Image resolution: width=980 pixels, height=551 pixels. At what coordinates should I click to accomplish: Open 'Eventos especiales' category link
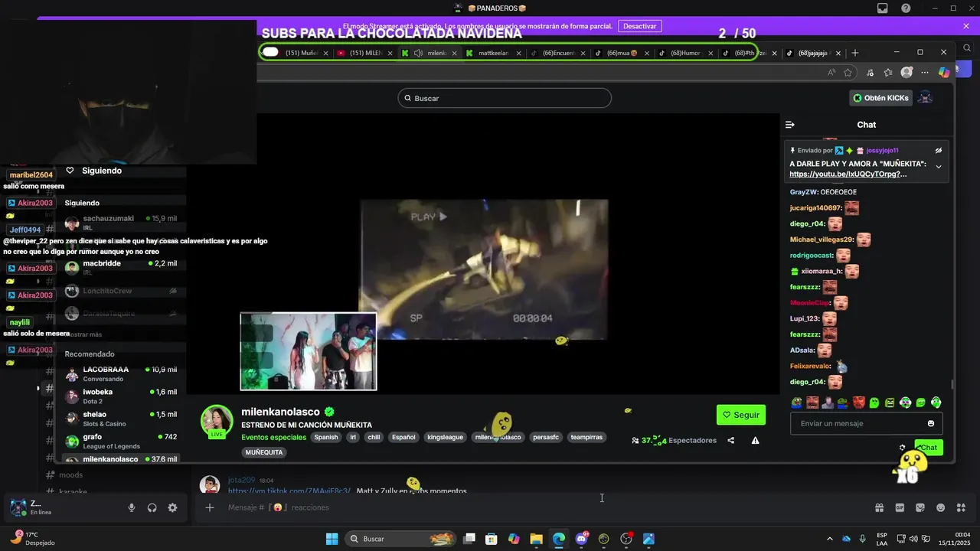point(273,437)
